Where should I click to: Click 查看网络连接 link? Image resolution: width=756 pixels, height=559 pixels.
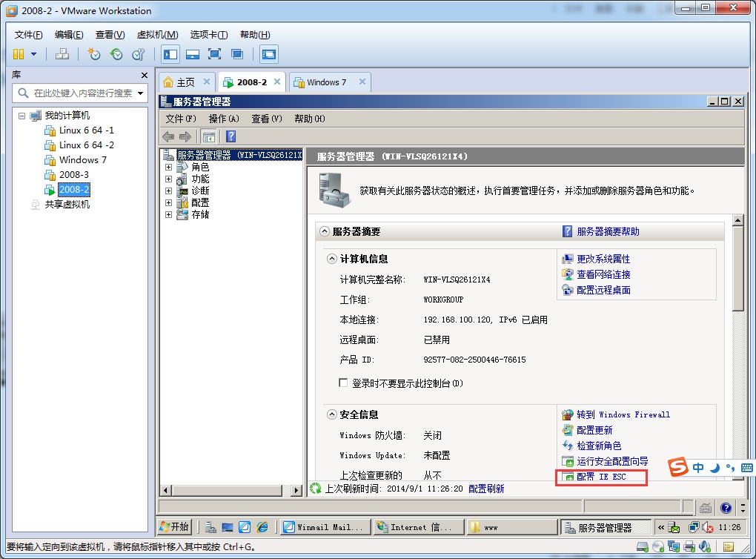click(x=603, y=274)
